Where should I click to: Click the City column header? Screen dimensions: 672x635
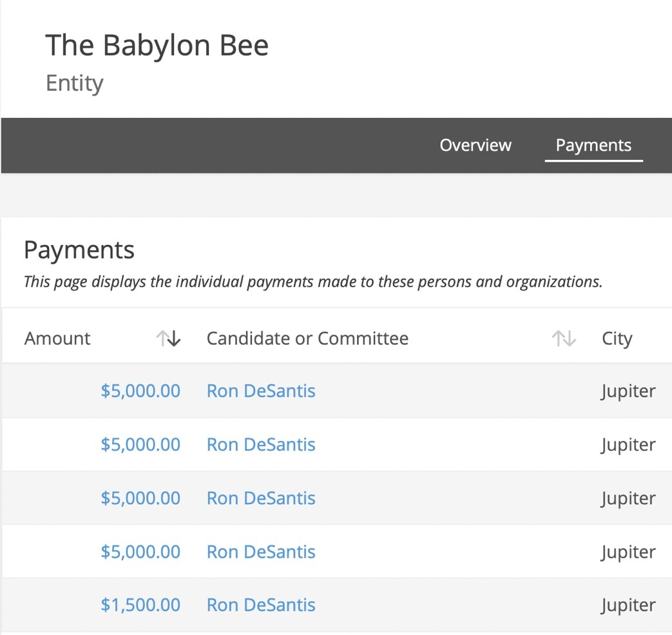click(x=617, y=339)
